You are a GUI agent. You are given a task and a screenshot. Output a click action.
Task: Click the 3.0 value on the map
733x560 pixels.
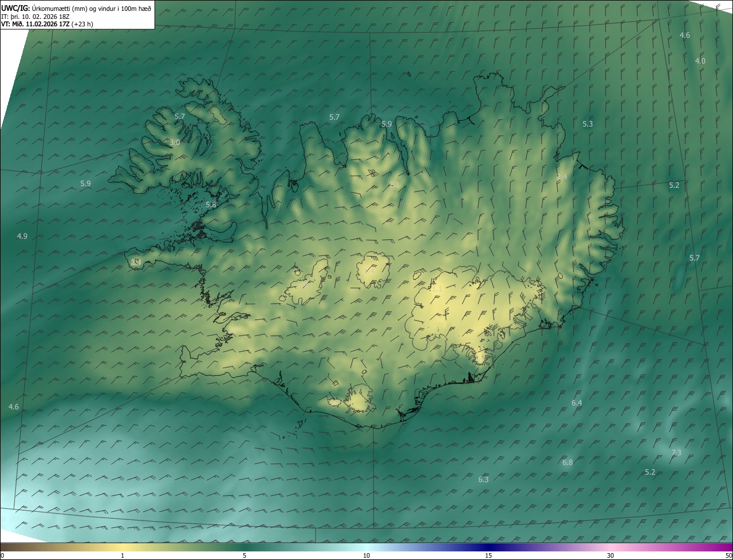coord(175,142)
